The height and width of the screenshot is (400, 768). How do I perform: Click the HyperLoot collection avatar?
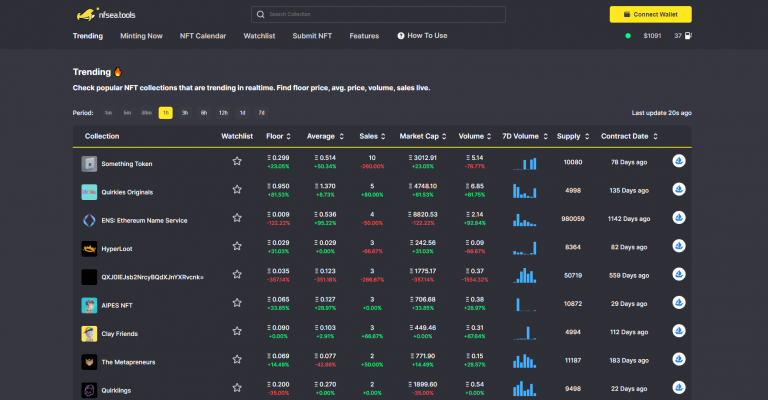(x=89, y=248)
